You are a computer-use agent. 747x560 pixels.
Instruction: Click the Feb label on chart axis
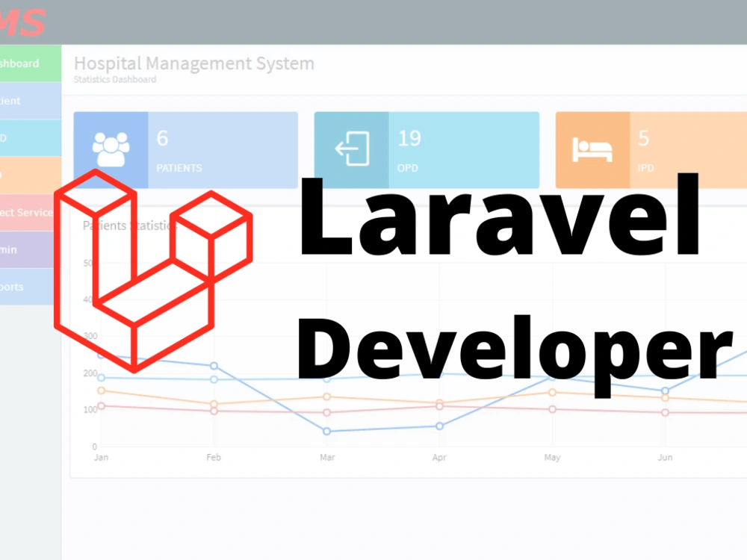click(x=214, y=457)
